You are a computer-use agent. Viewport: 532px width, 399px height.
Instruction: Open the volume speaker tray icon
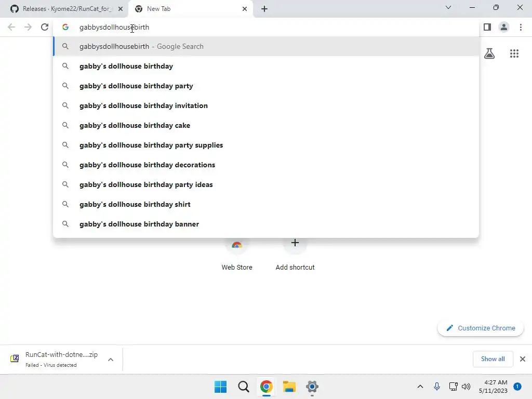(466, 387)
